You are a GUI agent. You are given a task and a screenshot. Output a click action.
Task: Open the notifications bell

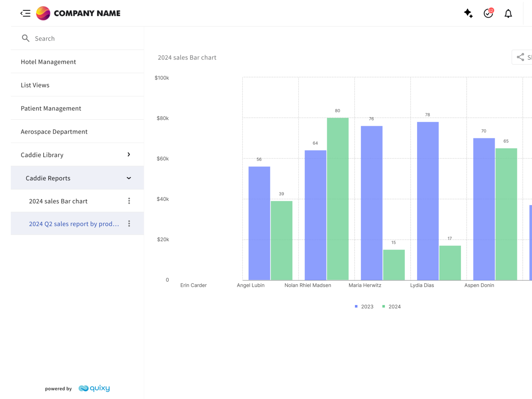click(508, 14)
